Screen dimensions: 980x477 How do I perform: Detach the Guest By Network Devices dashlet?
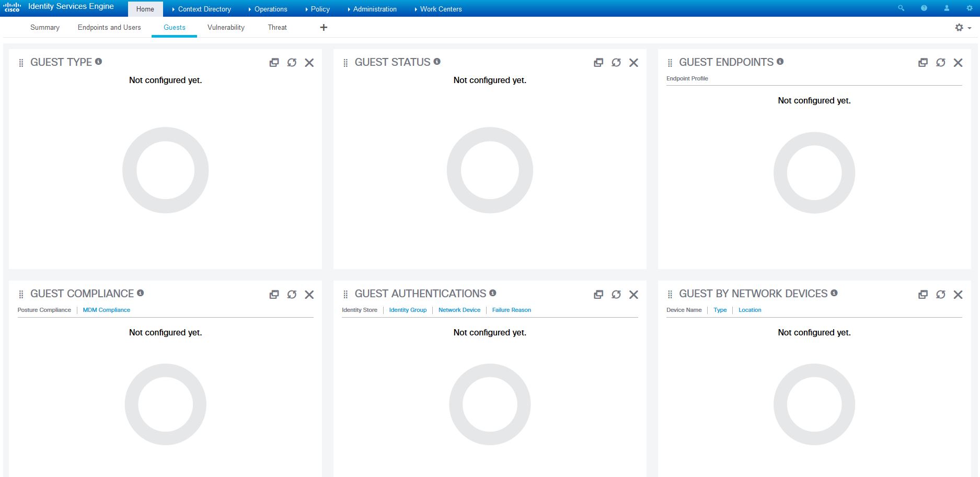pyautogui.click(x=923, y=295)
